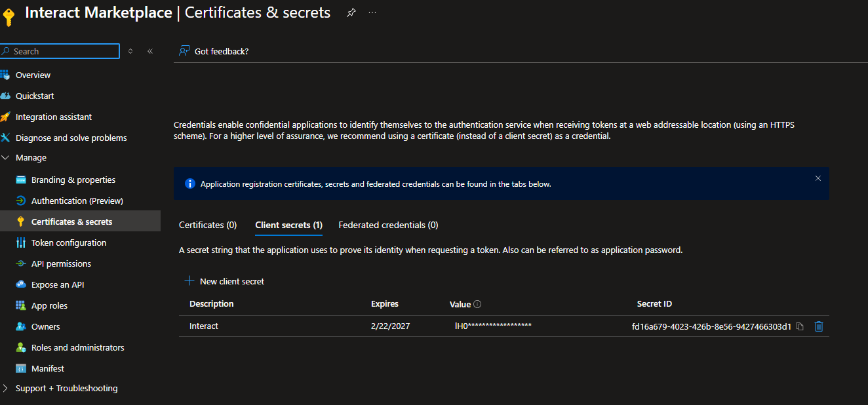Click the API permissions icon
The width and height of the screenshot is (868, 405).
20,263
